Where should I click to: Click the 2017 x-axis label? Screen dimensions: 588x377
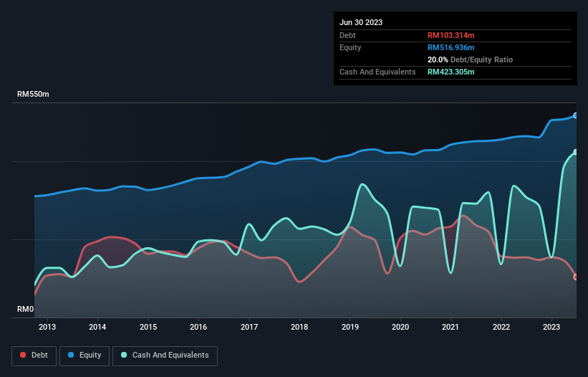coord(249,327)
